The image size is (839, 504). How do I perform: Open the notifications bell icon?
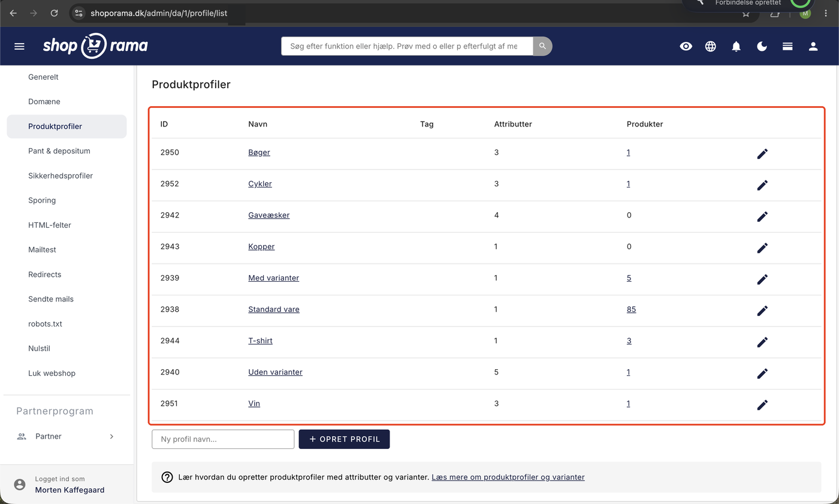pyautogui.click(x=737, y=46)
